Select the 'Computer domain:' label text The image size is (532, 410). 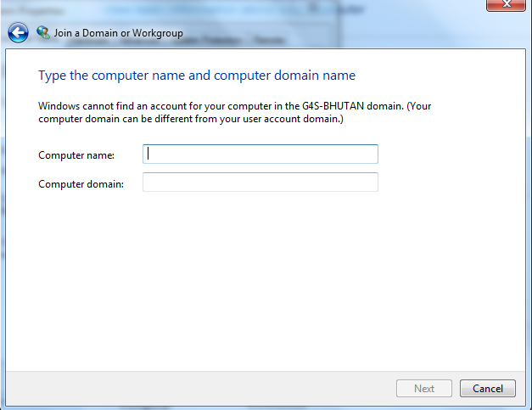coord(81,184)
